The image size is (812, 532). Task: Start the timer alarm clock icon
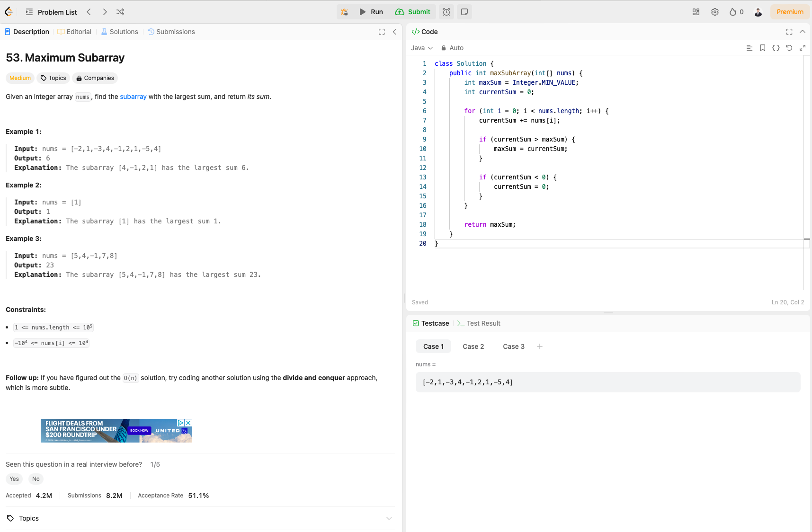[x=446, y=12]
